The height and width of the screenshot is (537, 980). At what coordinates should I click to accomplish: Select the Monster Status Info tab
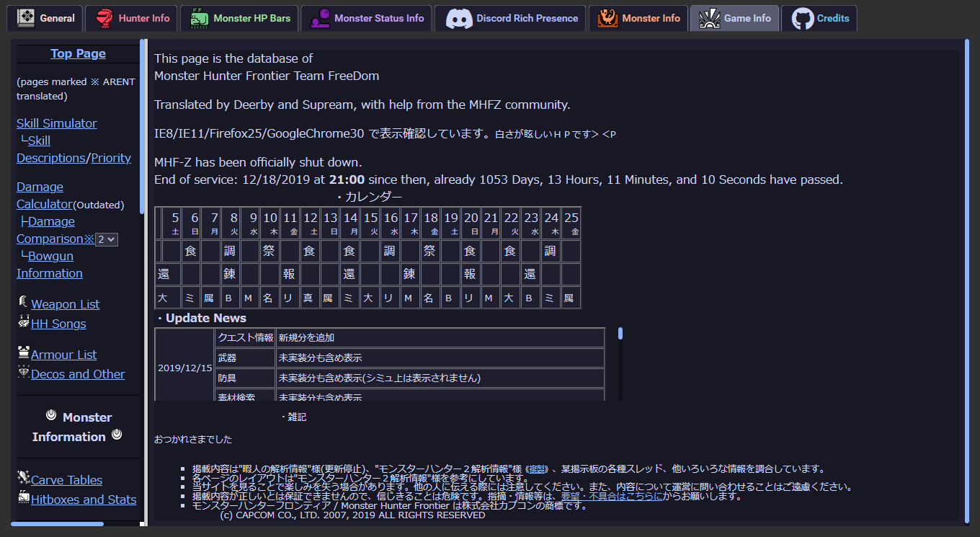366,18
